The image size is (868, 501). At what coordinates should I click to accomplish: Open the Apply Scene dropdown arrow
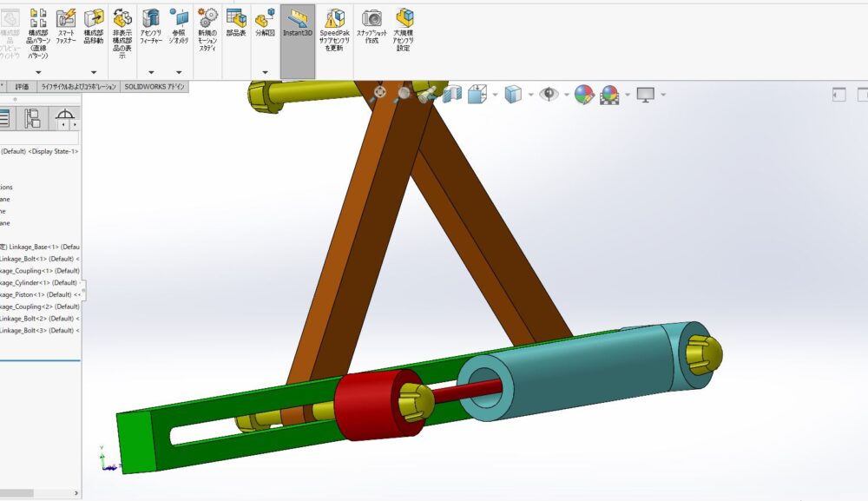click(628, 95)
